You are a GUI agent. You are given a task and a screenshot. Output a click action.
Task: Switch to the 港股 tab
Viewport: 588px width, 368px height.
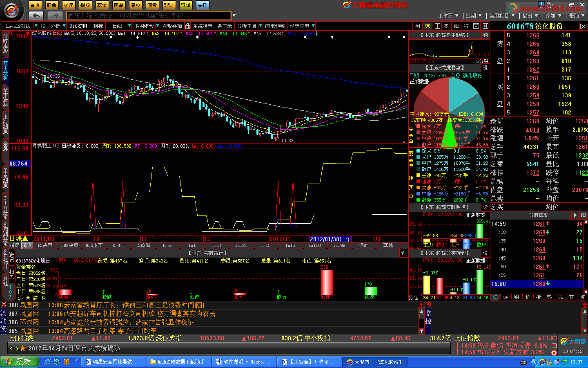tap(136, 5)
